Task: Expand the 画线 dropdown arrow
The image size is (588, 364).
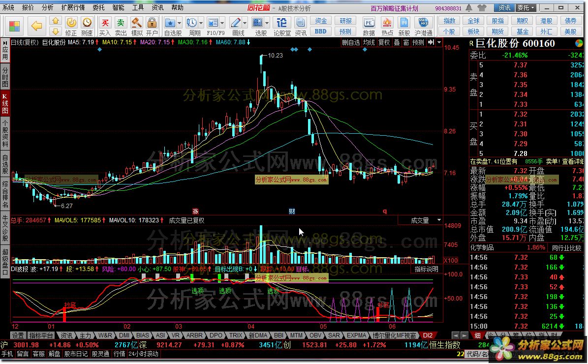Action: click(245, 23)
